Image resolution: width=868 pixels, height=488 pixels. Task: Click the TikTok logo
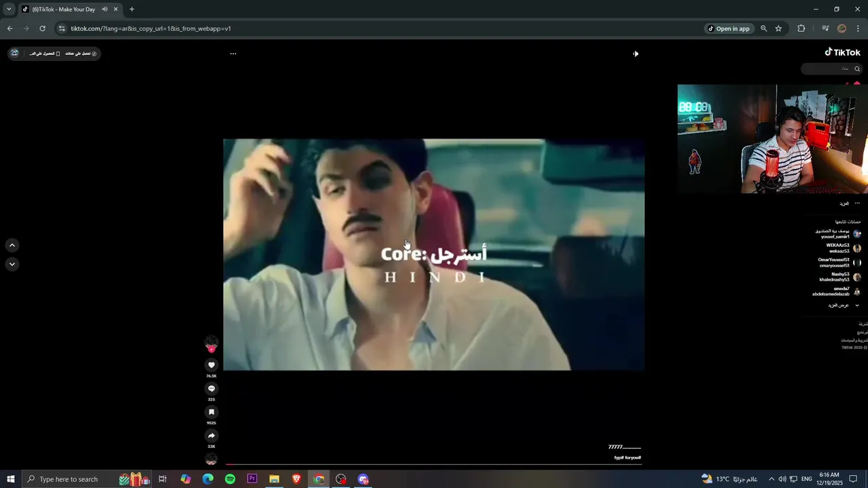(842, 52)
